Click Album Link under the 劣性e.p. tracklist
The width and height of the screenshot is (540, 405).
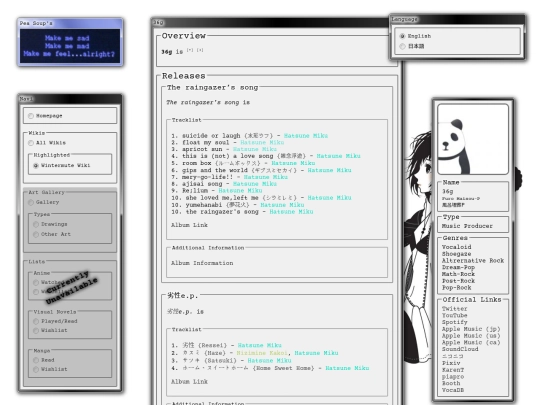click(189, 382)
